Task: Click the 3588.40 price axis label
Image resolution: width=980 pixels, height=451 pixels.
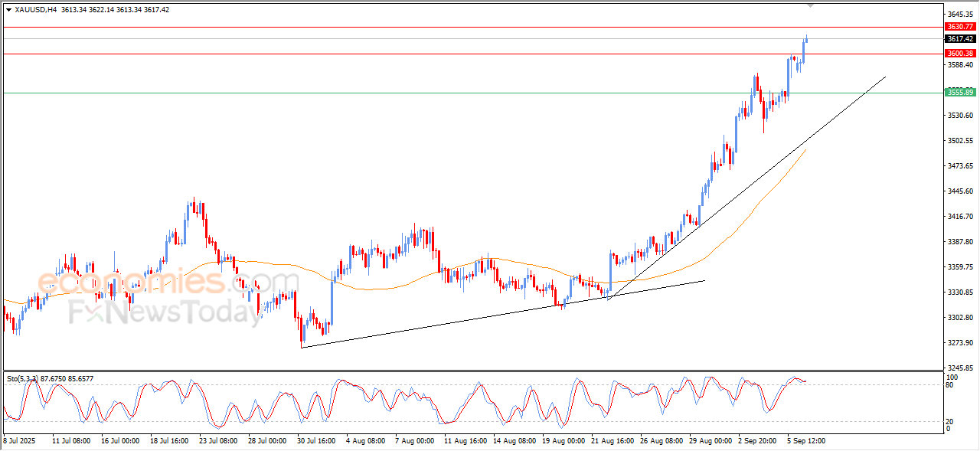Action: [x=959, y=65]
